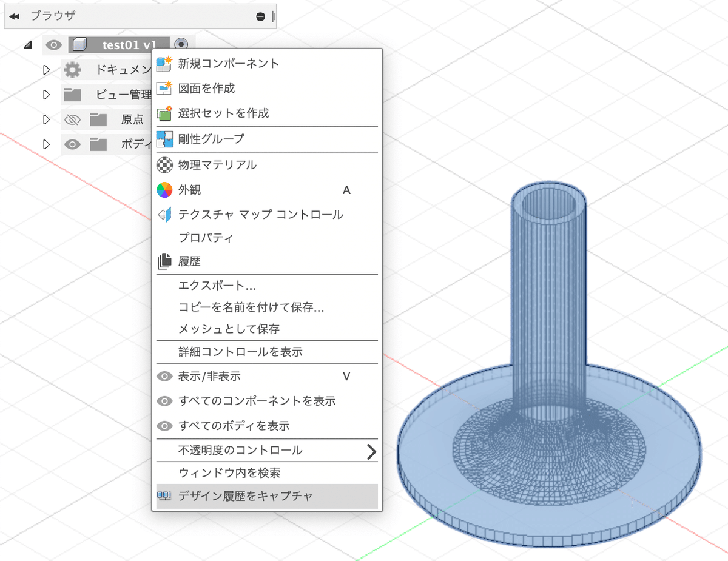728x561 pixels.
Task: Click the blue mesh body in the viewport
Action: [x=548, y=364]
